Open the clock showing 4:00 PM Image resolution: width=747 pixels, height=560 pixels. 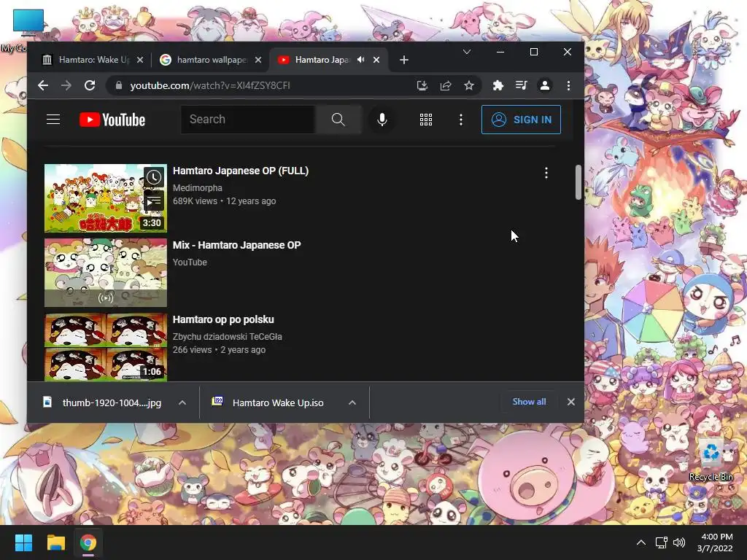click(x=715, y=542)
